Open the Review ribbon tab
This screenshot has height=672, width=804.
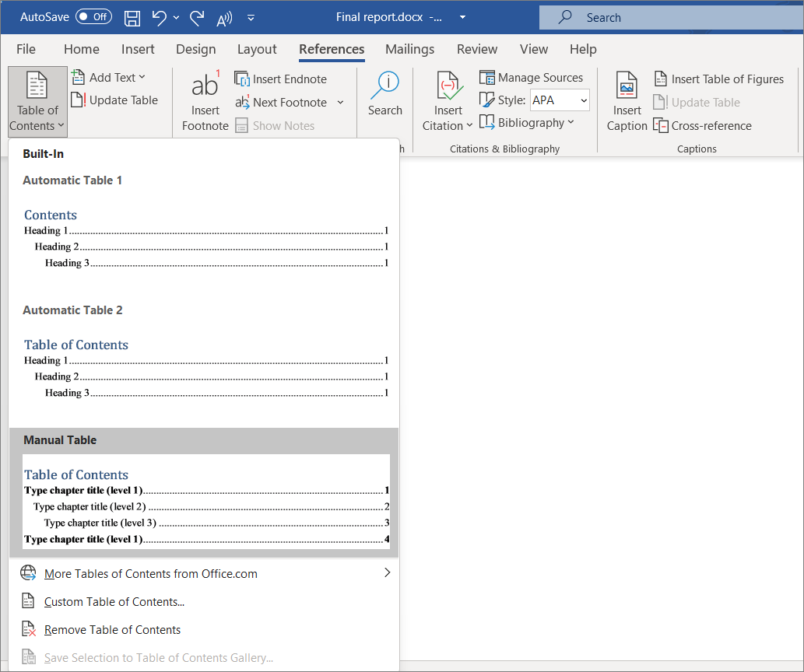(x=476, y=49)
